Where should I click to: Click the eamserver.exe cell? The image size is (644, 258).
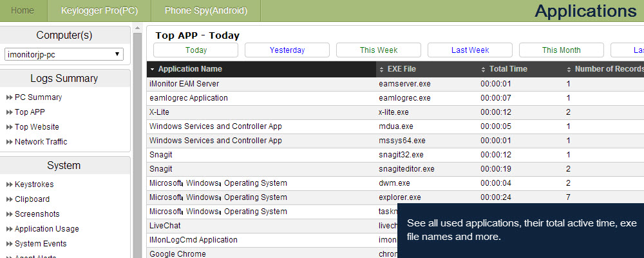pos(404,84)
